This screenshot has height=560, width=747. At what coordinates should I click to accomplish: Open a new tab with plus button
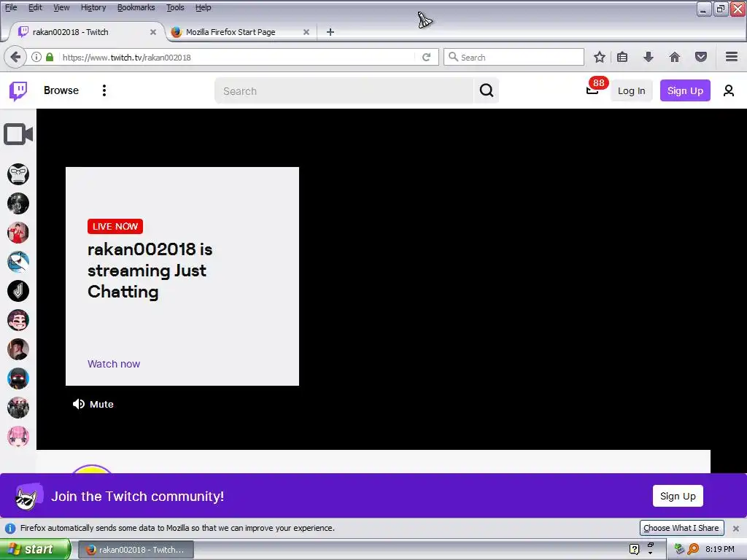pyautogui.click(x=330, y=32)
